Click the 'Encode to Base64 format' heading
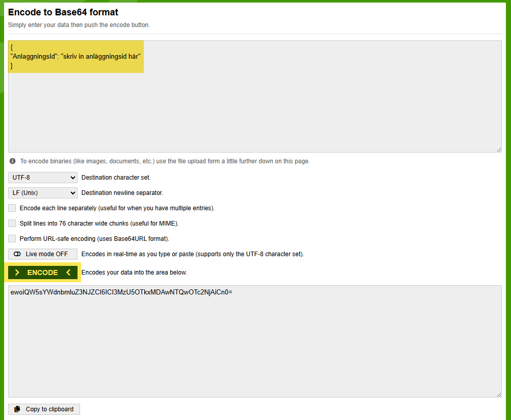This screenshot has width=511, height=420. pos(63,12)
